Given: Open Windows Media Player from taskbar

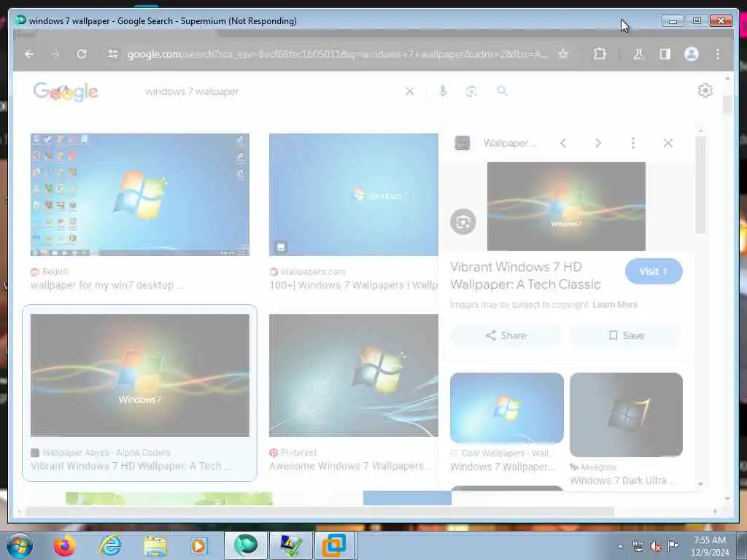Looking at the screenshot, I should point(198,545).
